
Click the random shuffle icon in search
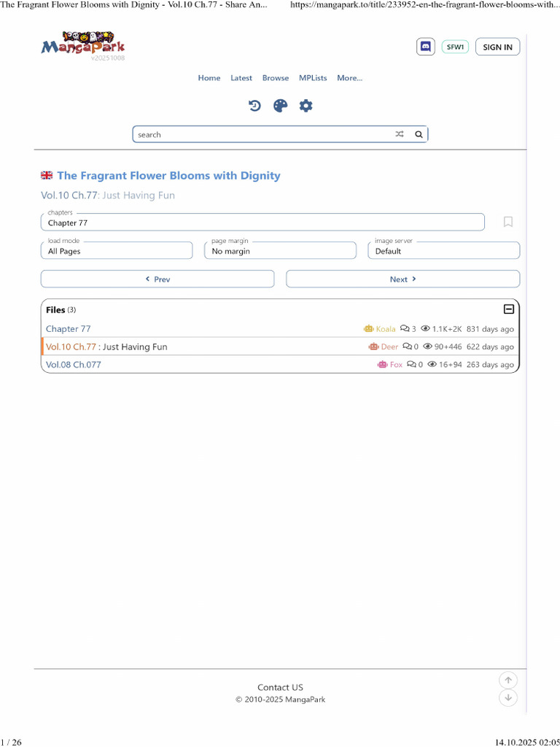pos(400,134)
